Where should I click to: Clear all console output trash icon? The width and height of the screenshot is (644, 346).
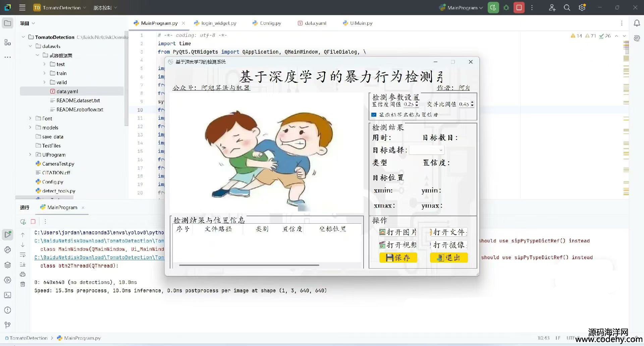22,284
